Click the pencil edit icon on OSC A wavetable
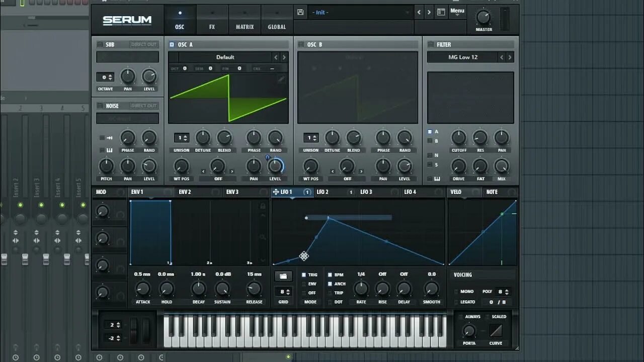This screenshot has width=644, height=362. [x=281, y=79]
